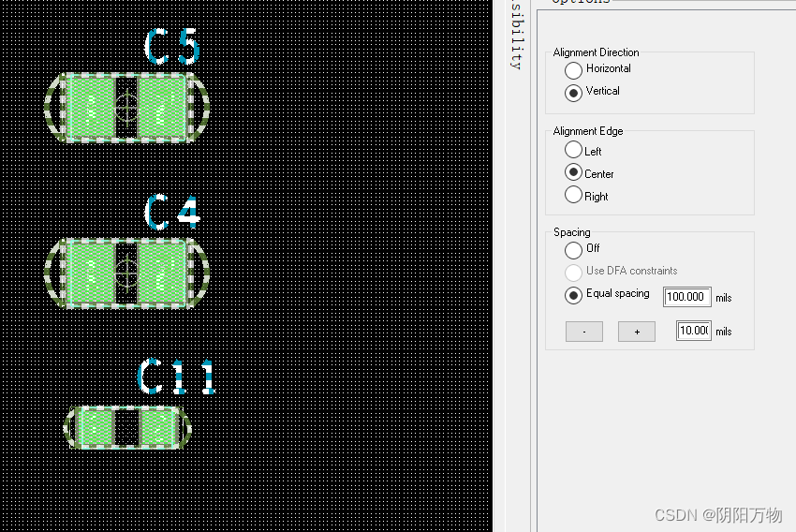Select the right pad of capacitor C5
This screenshot has width=796, height=532.
coord(162,108)
